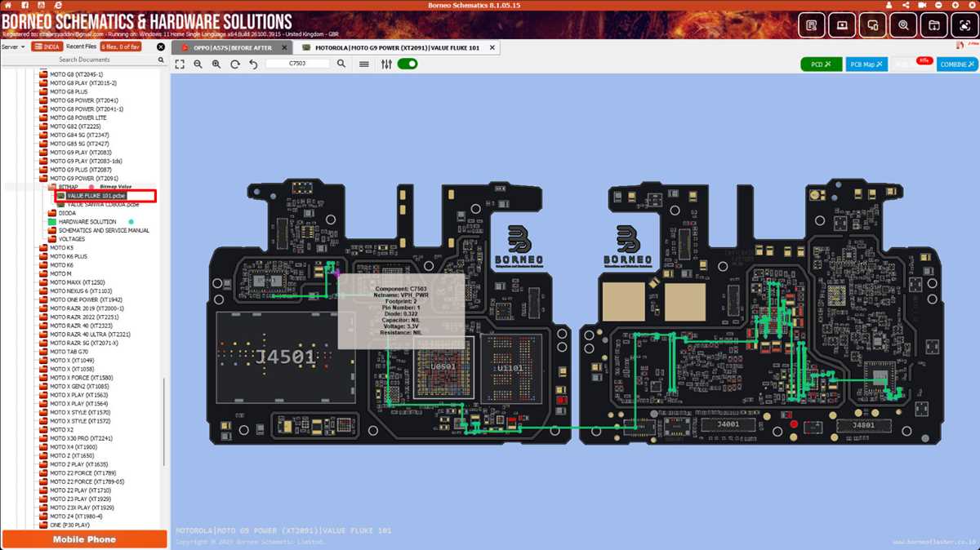This screenshot has width=980, height=550.
Task: Expand the VOLTAGES folder
Action: [52, 239]
